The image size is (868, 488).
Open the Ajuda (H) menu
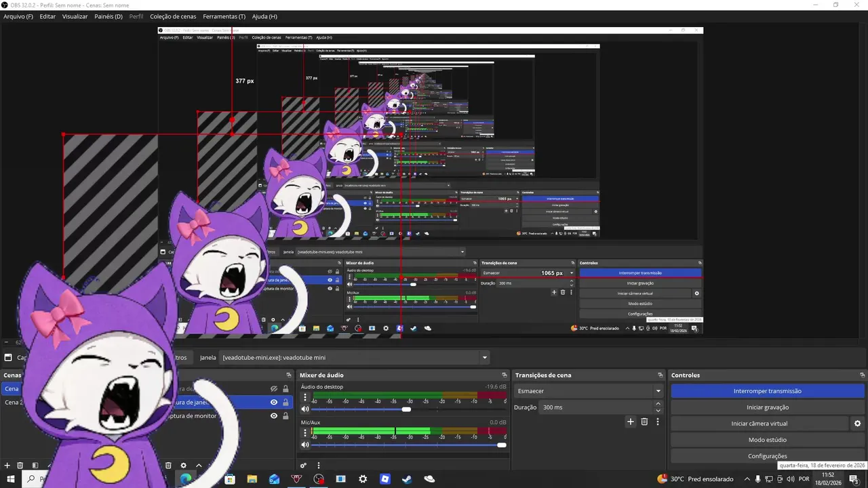(x=264, y=16)
